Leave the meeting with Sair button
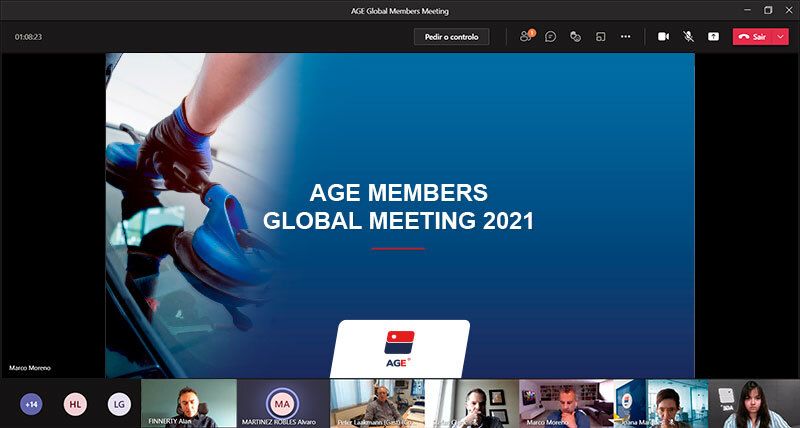 (x=753, y=37)
